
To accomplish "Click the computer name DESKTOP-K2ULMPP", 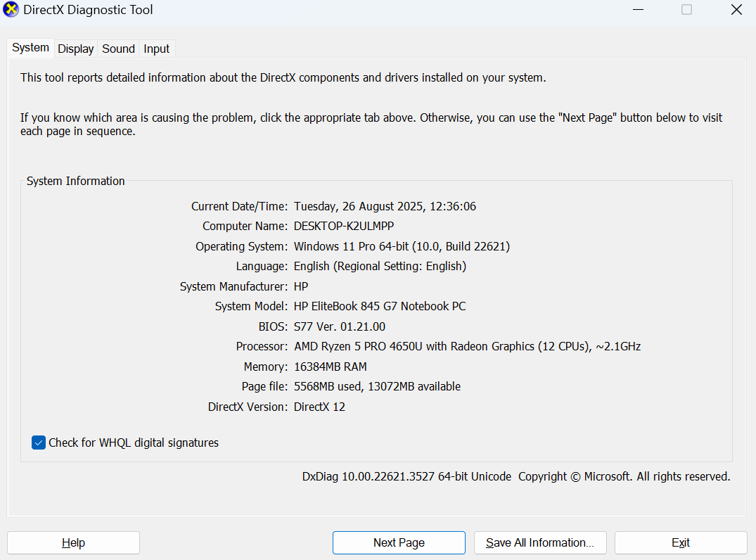I will (x=343, y=227).
